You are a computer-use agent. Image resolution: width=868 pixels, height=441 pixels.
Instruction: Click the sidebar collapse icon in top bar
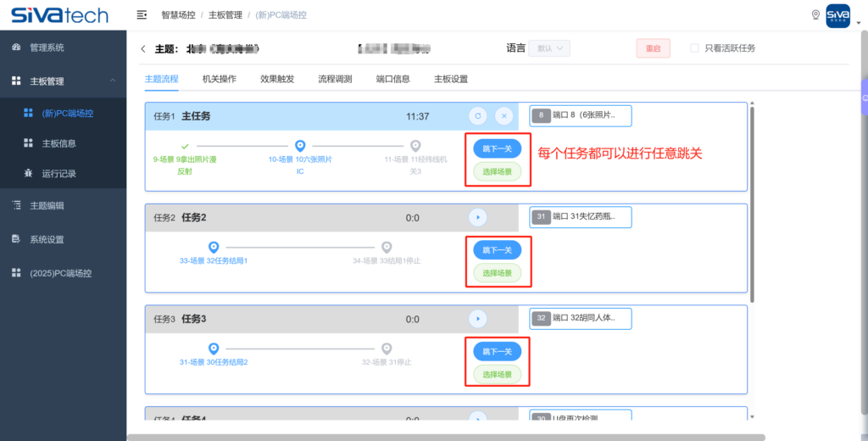click(142, 15)
